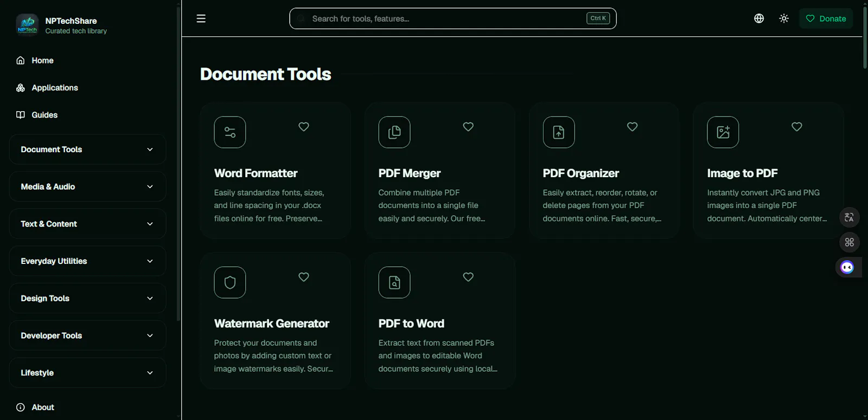
Task: Click the PDF Merger description text
Action: tap(432, 205)
